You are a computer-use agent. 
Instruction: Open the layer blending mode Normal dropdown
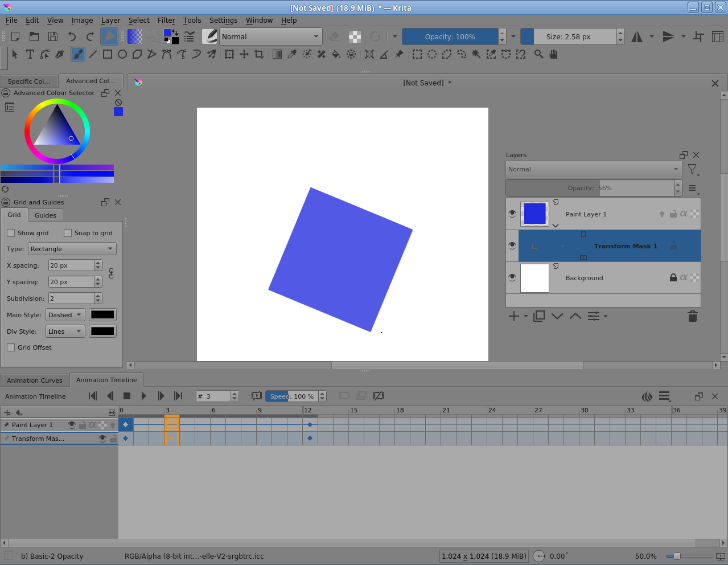click(593, 169)
